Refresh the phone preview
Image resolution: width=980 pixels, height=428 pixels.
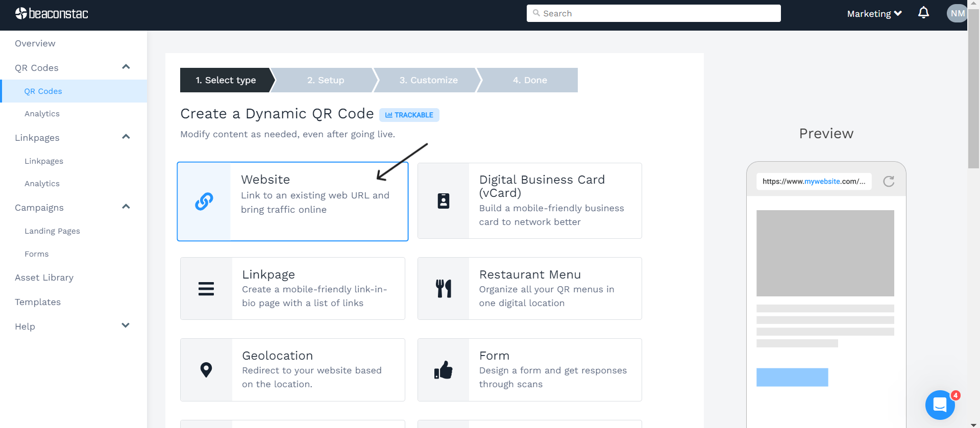click(x=889, y=182)
